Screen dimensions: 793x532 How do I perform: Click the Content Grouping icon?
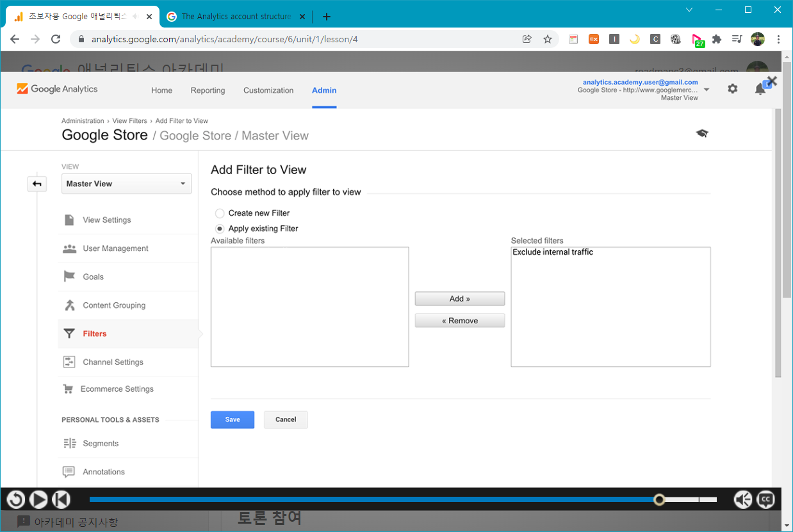[x=69, y=305]
